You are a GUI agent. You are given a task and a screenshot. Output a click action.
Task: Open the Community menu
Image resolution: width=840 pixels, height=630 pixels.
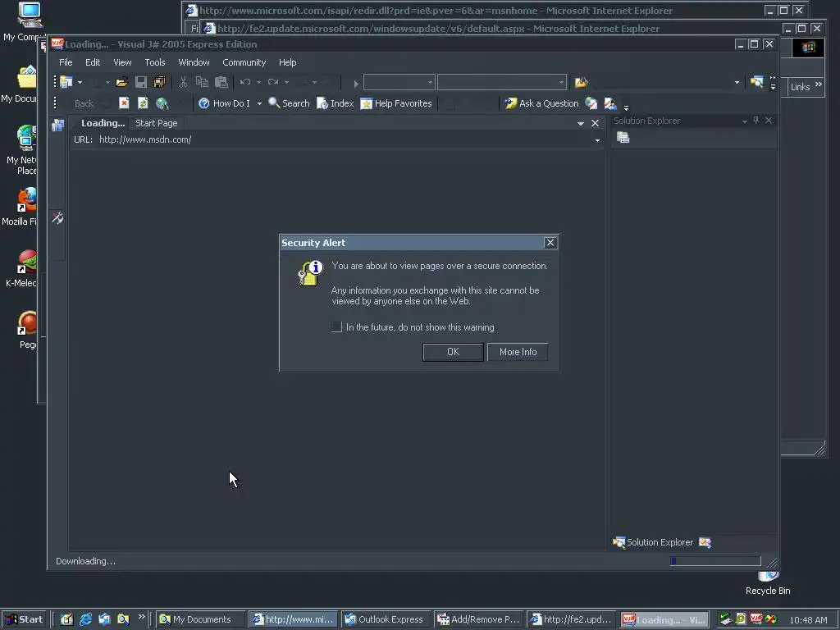tap(244, 62)
